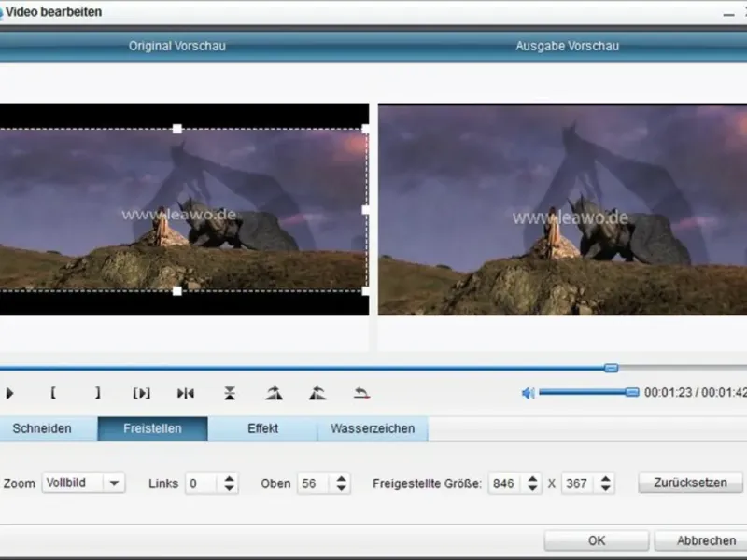This screenshot has width=747, height=560.
Task: Increase the crop height 367
Action: pos(605,479)
